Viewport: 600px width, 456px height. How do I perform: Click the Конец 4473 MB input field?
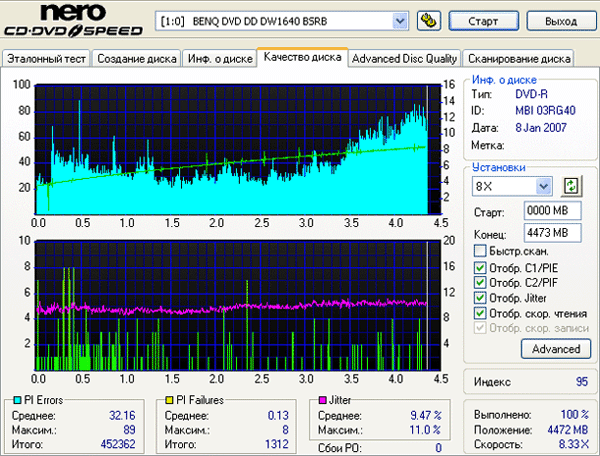tap(552, 232)
